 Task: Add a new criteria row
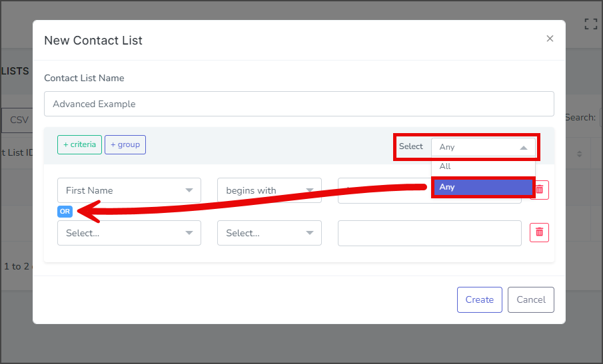[79, 145]
